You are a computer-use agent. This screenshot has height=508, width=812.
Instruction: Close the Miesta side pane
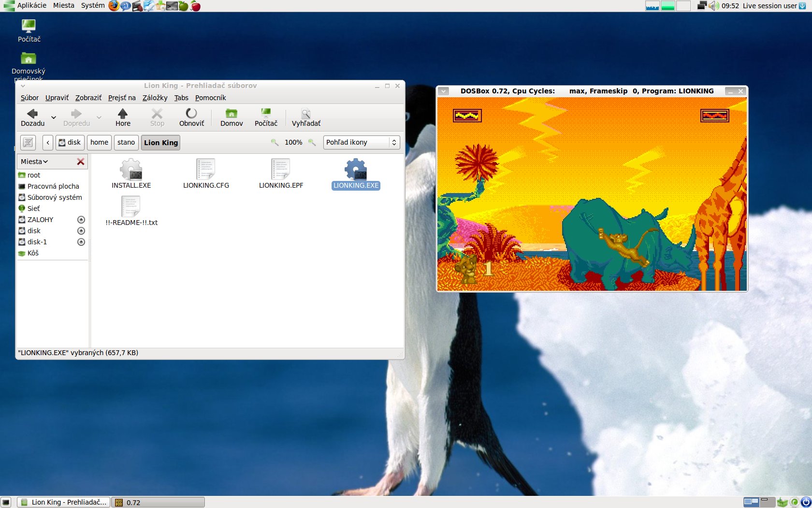point(81,162)
